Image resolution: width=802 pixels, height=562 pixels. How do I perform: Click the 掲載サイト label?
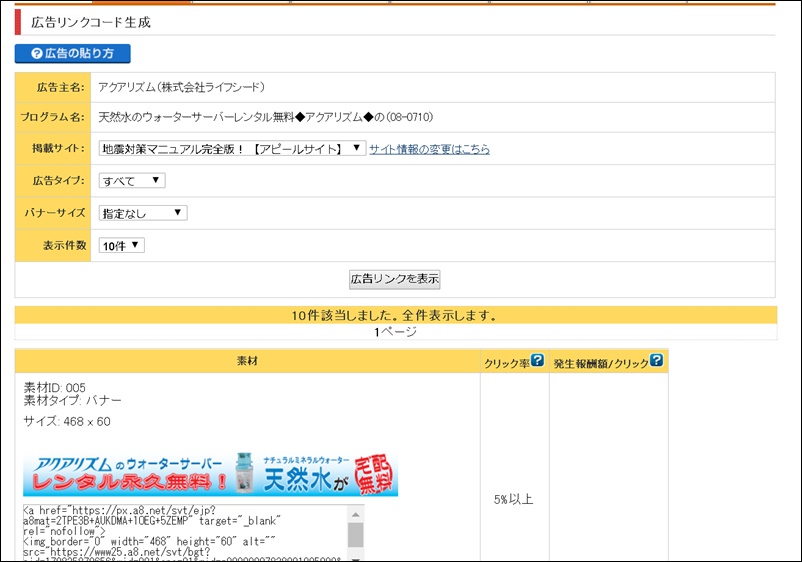58,148
